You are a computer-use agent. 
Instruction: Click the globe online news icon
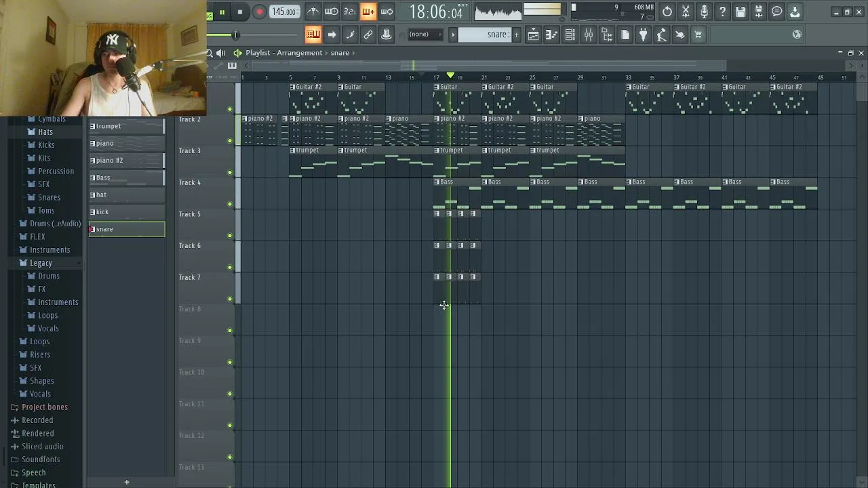797,35
